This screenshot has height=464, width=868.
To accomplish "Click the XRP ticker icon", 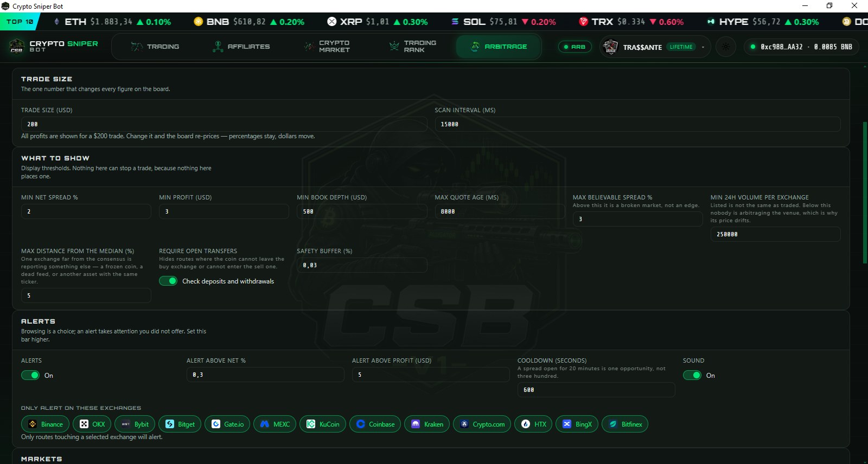I will pos(332,22).
